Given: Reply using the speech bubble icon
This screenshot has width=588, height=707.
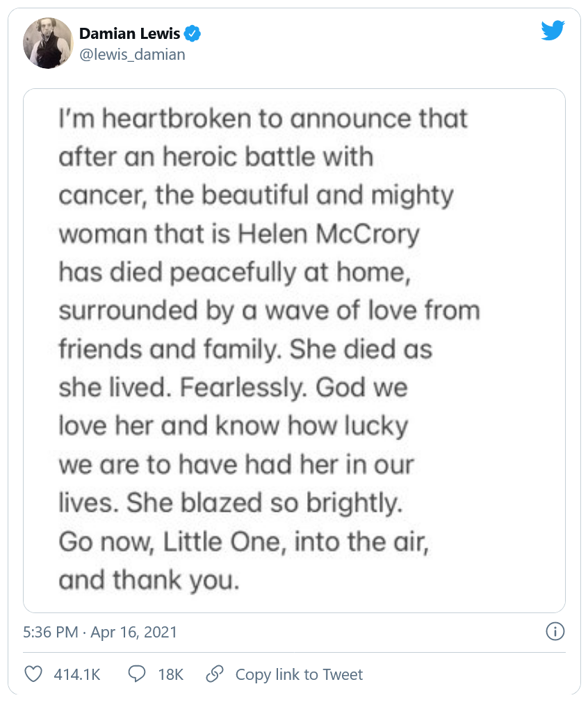Looking at the screenshot, I should click(x=137, y=674).
